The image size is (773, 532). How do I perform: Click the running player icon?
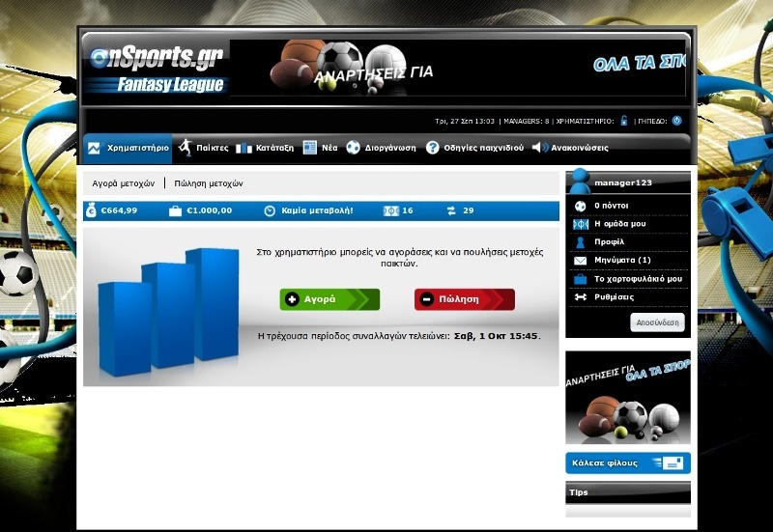[x=186, y=148]
